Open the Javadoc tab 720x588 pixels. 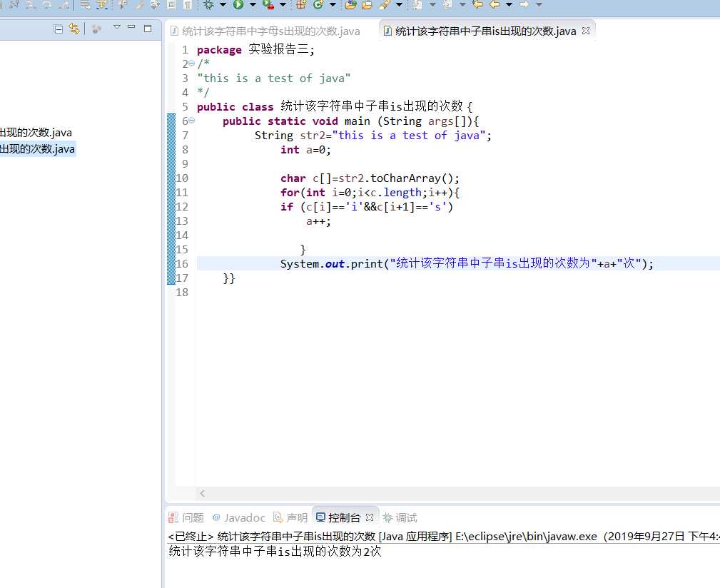[238, 518]
